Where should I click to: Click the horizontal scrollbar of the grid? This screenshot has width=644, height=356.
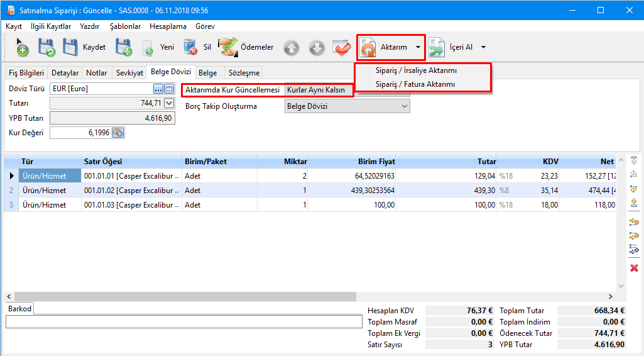tap(185, 296)
